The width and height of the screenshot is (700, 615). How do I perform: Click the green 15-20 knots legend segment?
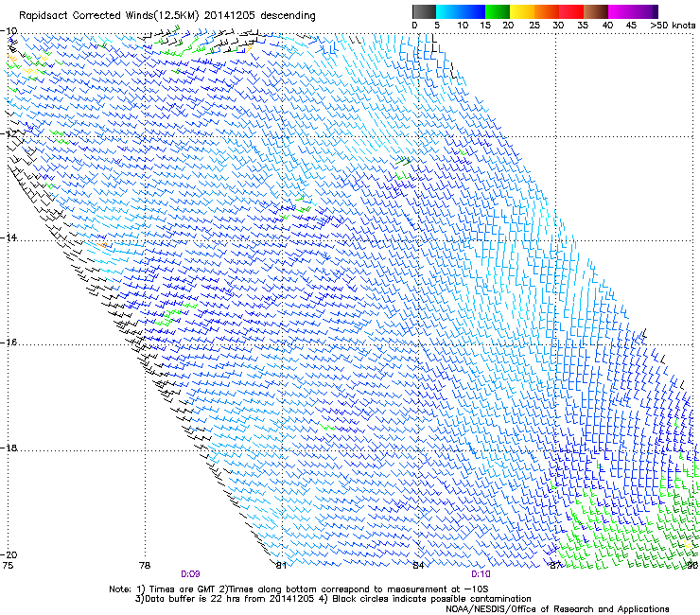click(x=498, y=11)
